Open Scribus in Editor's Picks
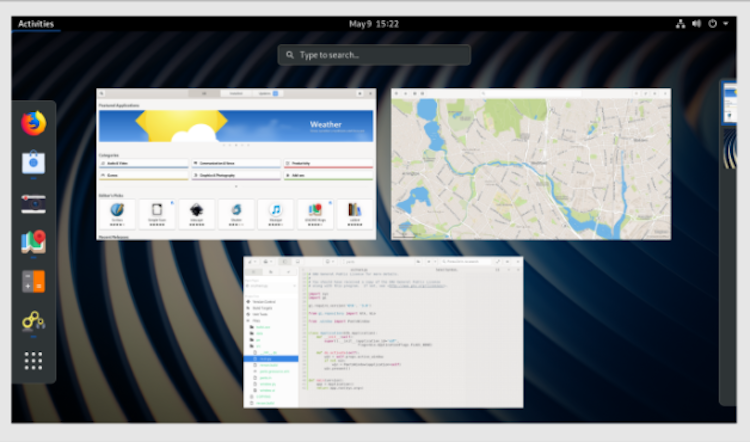Viewport: 750px width, 442px height. point(117,214)
